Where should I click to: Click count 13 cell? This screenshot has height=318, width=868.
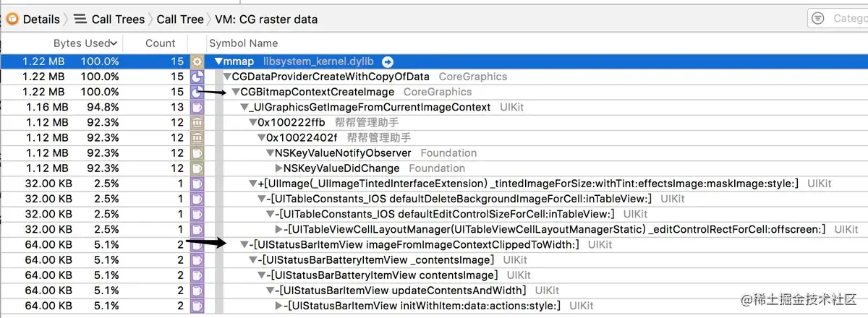coord(177,107)
